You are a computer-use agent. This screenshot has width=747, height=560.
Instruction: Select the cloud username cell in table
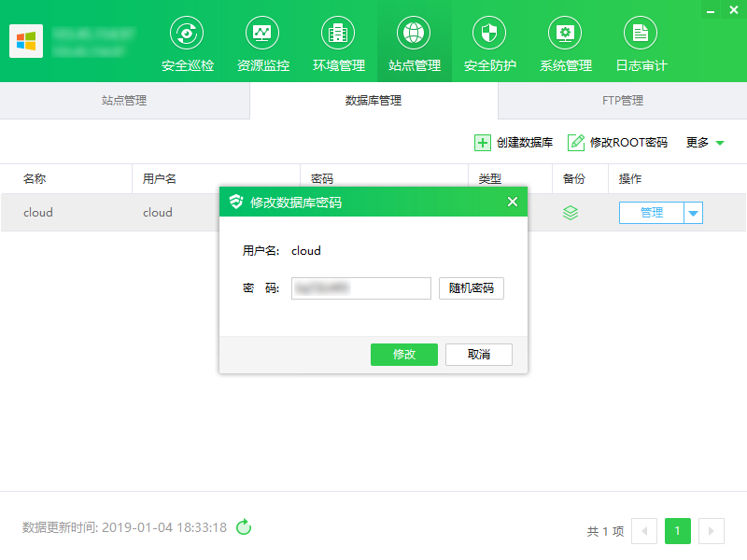(158, 213)
